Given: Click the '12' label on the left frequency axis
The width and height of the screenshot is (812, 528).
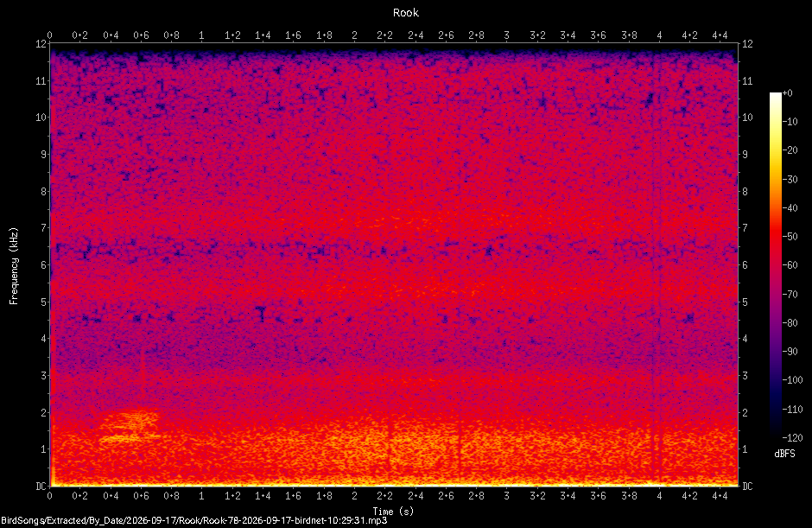Looking at the screenshot, I should click(41, 44).
